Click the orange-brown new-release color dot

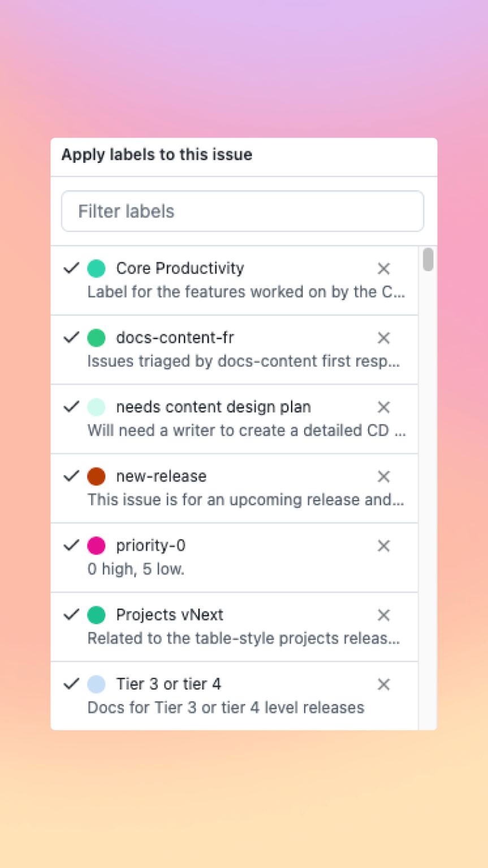(97, 476)
